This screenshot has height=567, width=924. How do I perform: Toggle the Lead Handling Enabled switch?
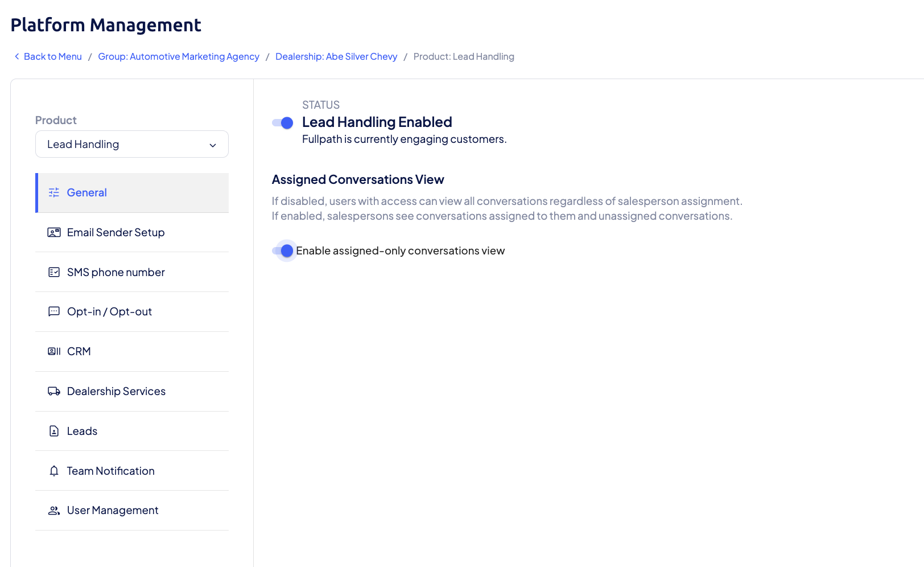click(x=283, y=122)
